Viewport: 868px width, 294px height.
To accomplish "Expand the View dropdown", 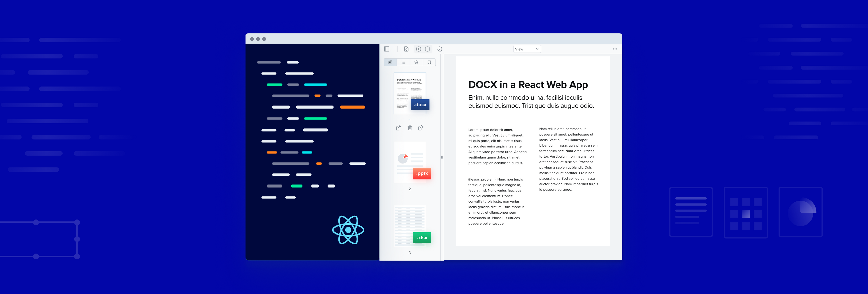I will [527, 49].
